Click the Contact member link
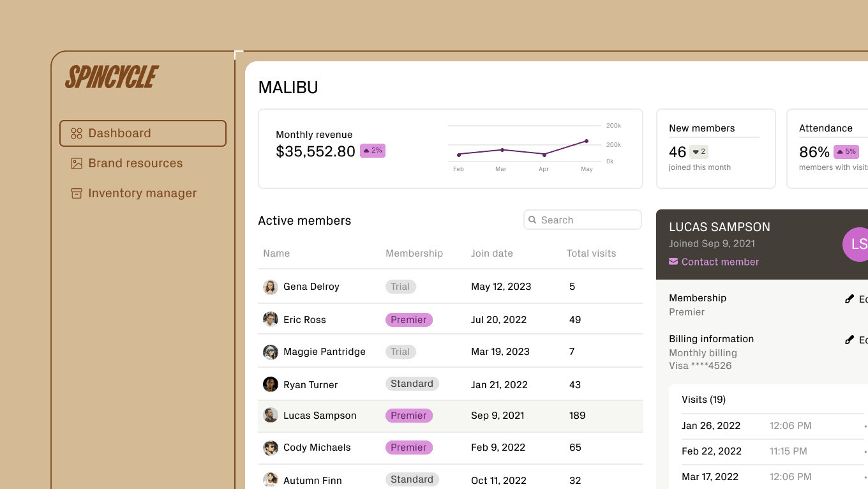Image resolution: width=868 pixels, height=489 pixels. [720, 262]
